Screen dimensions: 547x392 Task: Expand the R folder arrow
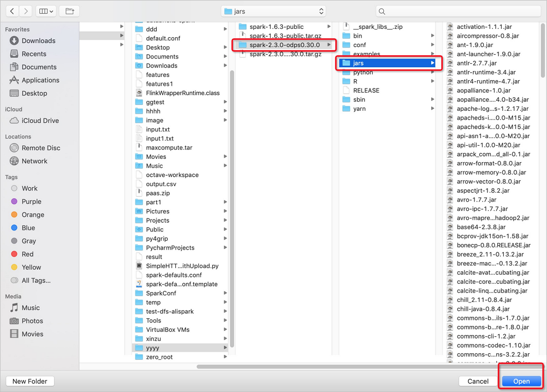pyautogui.click(x=432, y=81)
